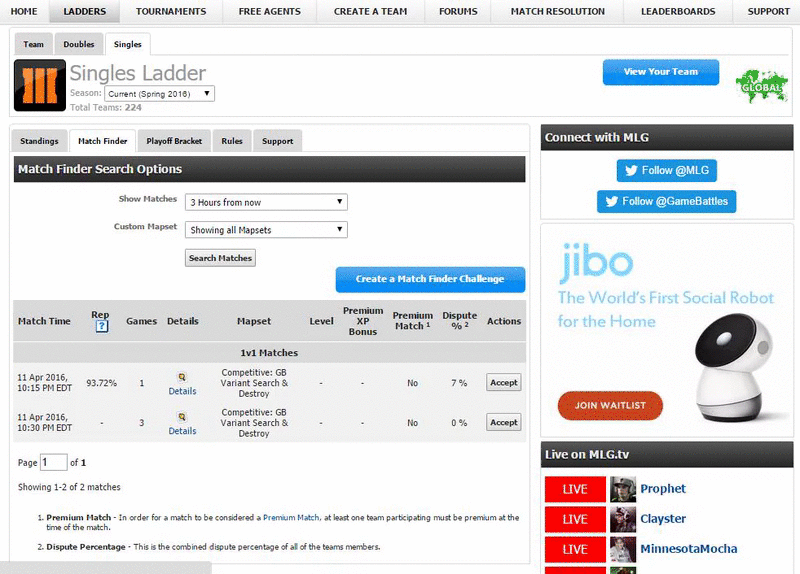Open FREE AGENTS in the navigation bar
This screenshot has width=800, height=574.
pos(269,11)
